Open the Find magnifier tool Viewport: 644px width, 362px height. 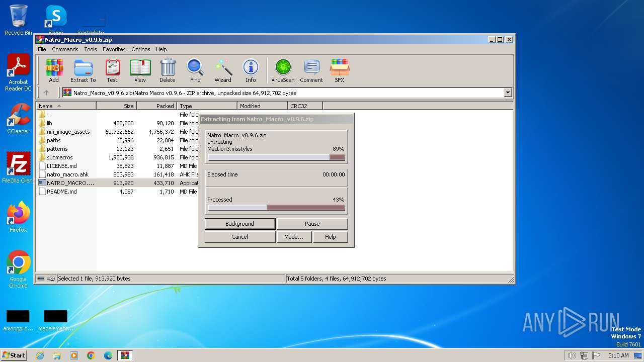click(x=195, y=70)
